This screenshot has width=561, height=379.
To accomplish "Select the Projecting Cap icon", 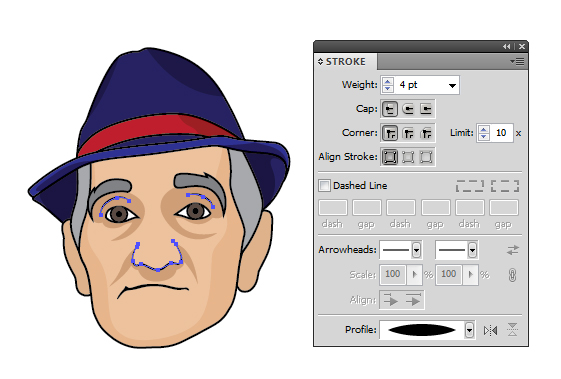I will [x=426, y=109].
